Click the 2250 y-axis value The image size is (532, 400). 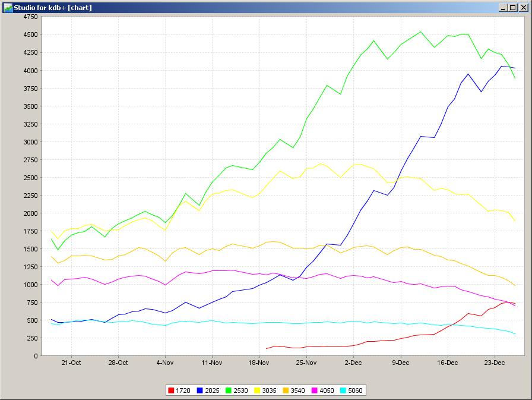[30, 196]
